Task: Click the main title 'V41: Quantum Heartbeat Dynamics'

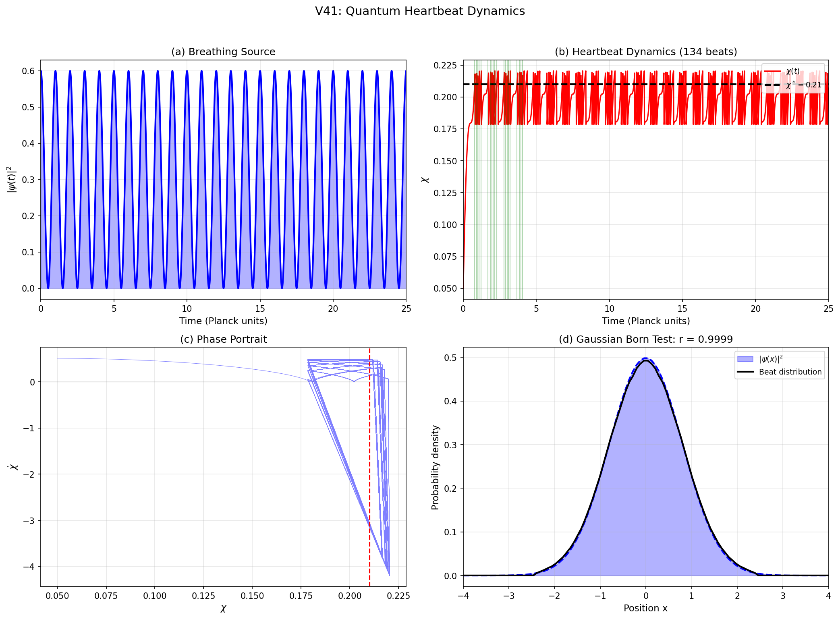Action: (x=420, y=11)
